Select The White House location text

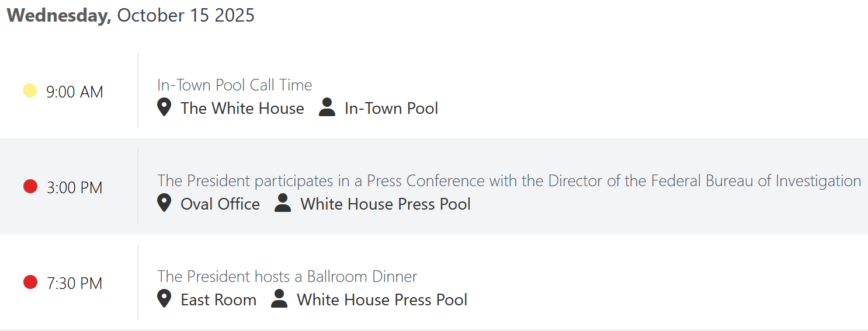tap(242, 109)
